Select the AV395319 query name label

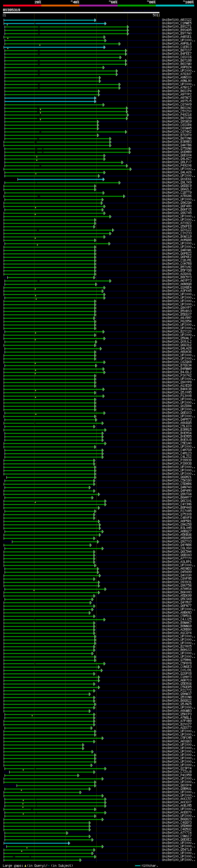pos(11,10)
